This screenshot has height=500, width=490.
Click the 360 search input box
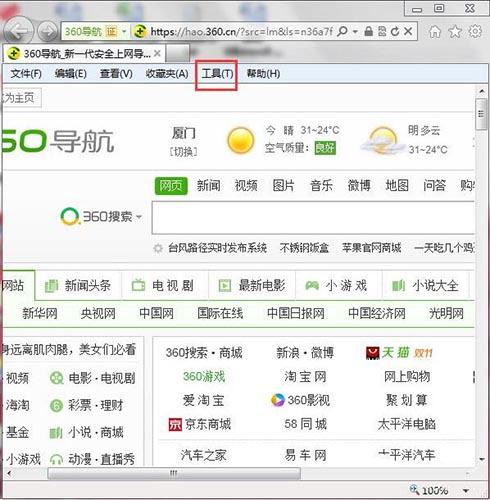coord(313,217)
